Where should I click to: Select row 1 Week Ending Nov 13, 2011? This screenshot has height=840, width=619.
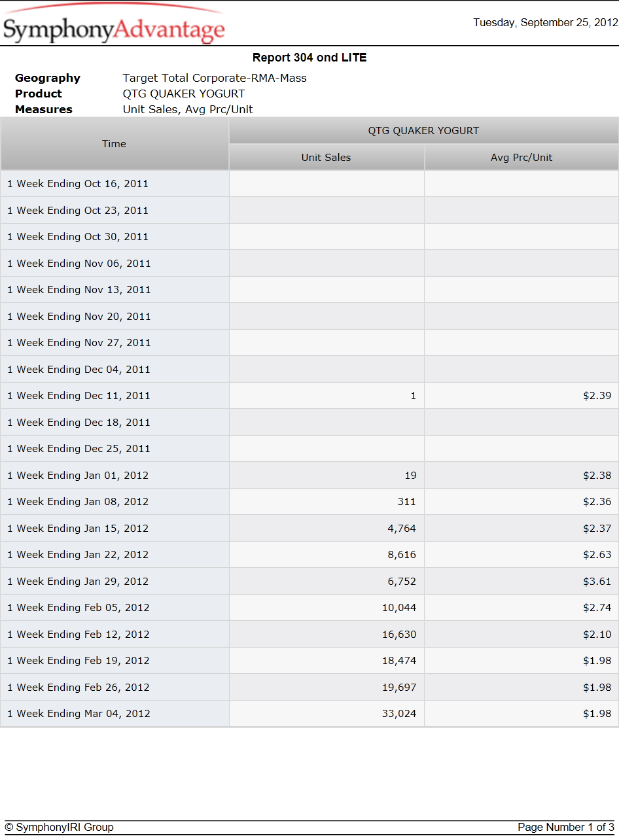point(309,290)
